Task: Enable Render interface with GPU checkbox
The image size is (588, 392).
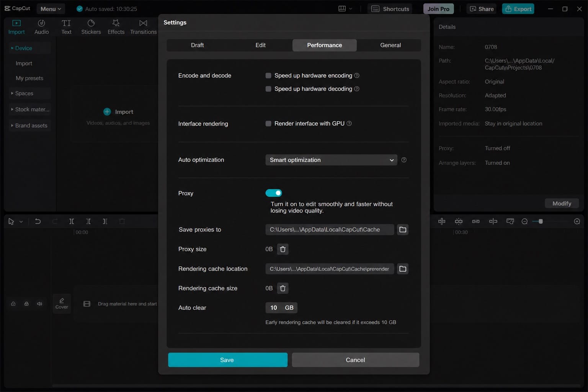Action: coord(268,123)
